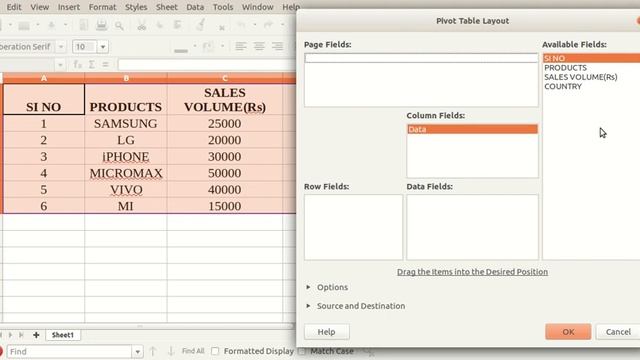
Task: Click the Formula equals icon
Action: (105, 64)
